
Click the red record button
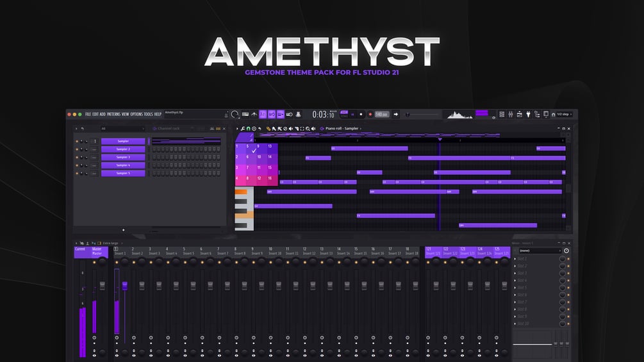click(x=370, y=115)
